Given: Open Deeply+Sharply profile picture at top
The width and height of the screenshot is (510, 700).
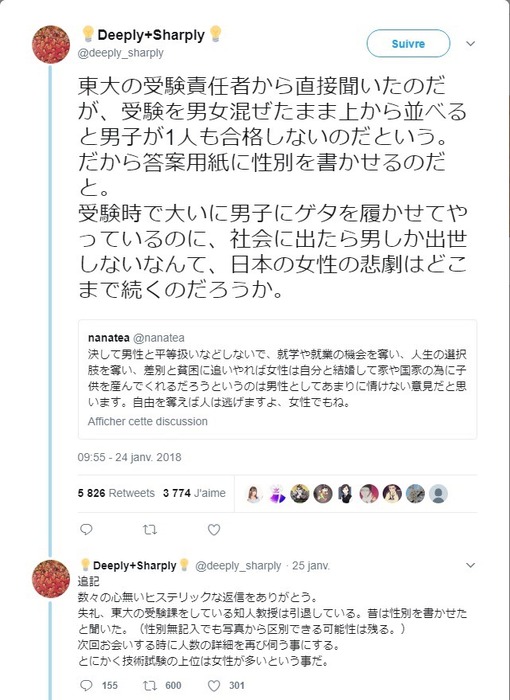Looking at the screenshot, I should pos(50,44).
